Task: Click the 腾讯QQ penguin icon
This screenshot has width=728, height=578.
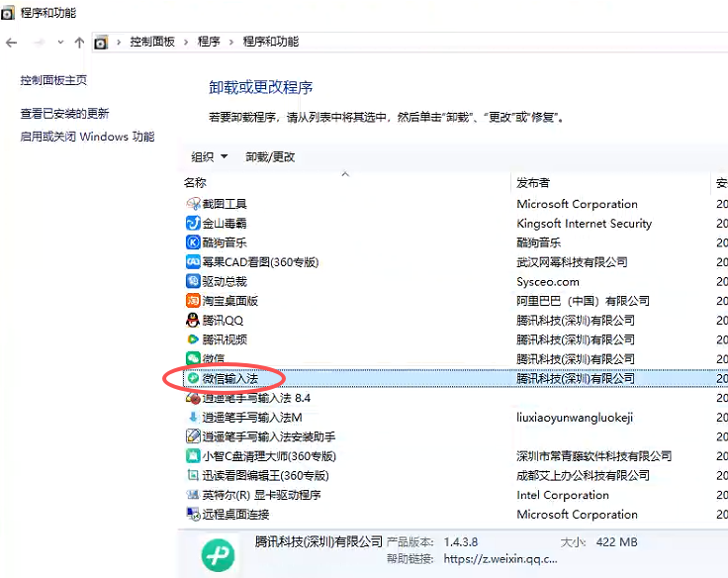Action: (193, 320)
